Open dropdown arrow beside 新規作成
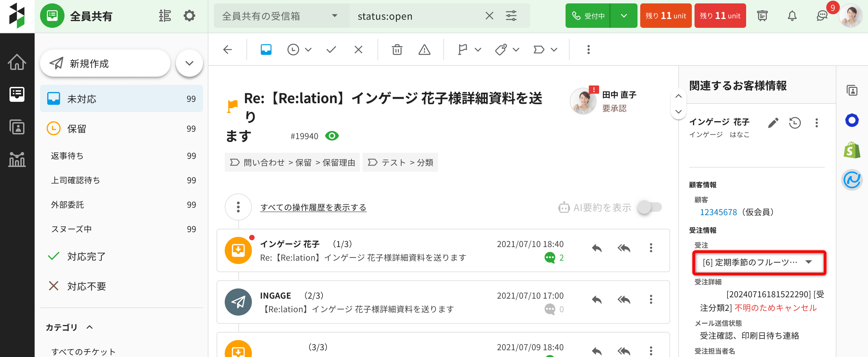Image resolution: width=868 pixels, height=357 pixels. 189,63
